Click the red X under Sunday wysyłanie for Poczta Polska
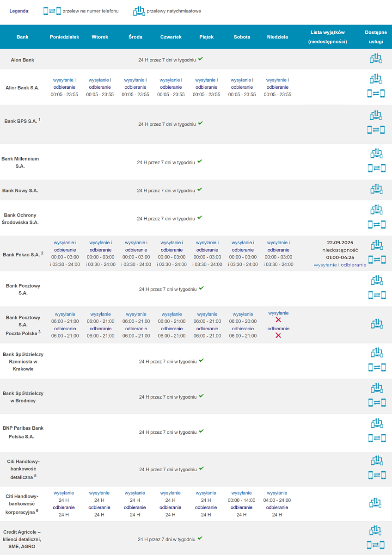This screenshot has height=555, width=392. (278, 320)
